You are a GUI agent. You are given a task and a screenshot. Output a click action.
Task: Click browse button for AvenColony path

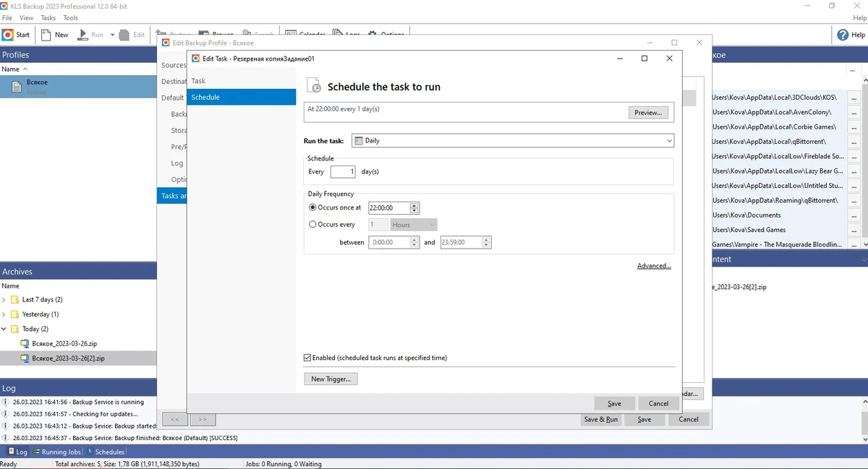tap(854, 112)
